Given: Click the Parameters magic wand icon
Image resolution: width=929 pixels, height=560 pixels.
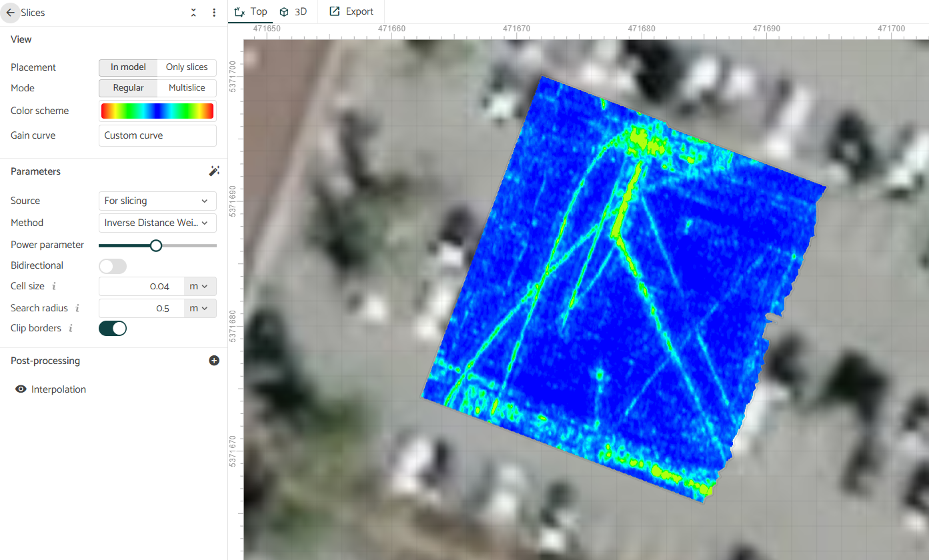Looking at the screenshot, I should (x=214, y=171).
